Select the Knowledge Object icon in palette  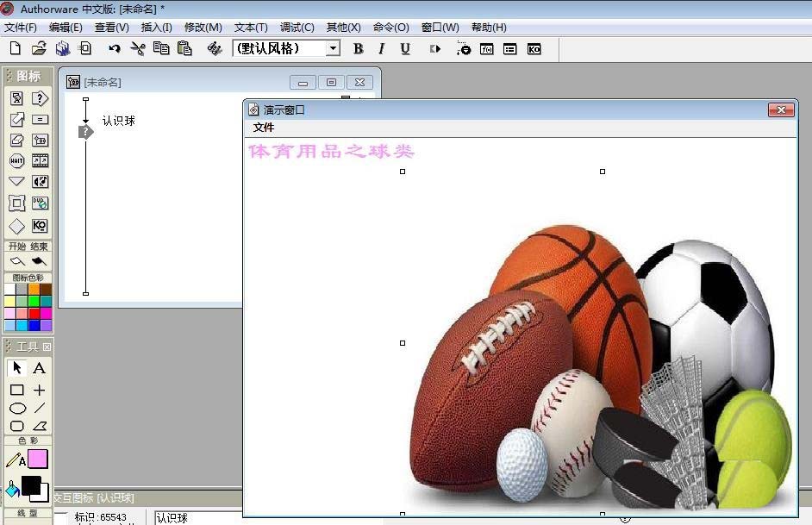coord(40,226)
